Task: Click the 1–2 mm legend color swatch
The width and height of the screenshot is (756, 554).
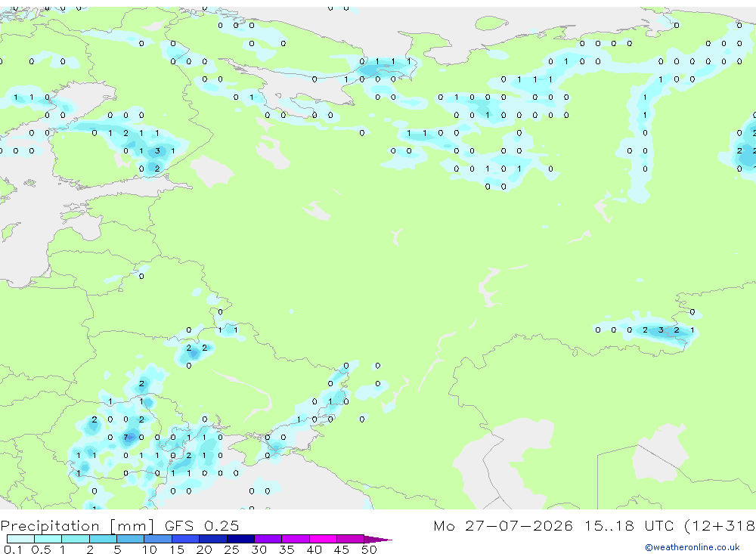Action: pos(76,539)
